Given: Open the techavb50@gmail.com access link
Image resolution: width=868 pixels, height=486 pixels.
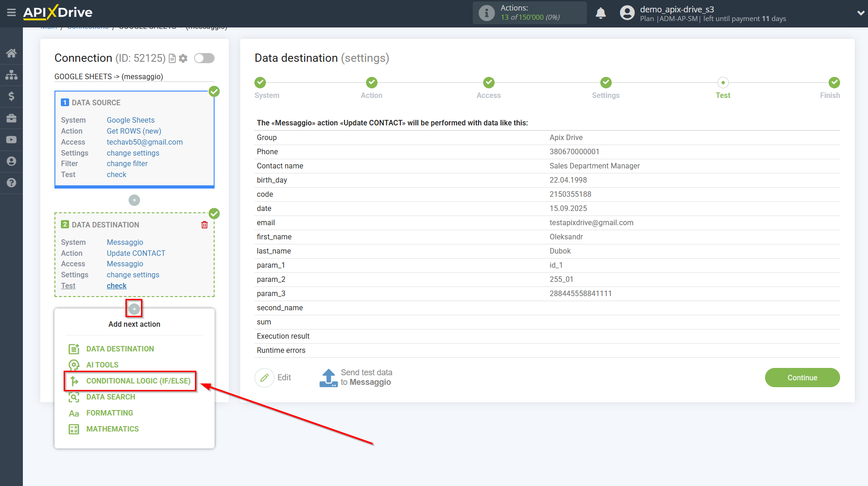Looking at the screenshot, I should coord(145,142).
